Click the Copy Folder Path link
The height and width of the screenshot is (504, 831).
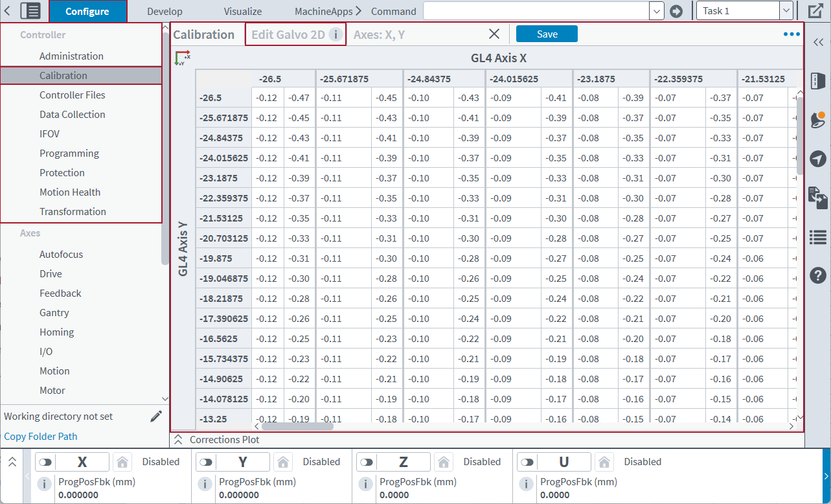point(40,436)
